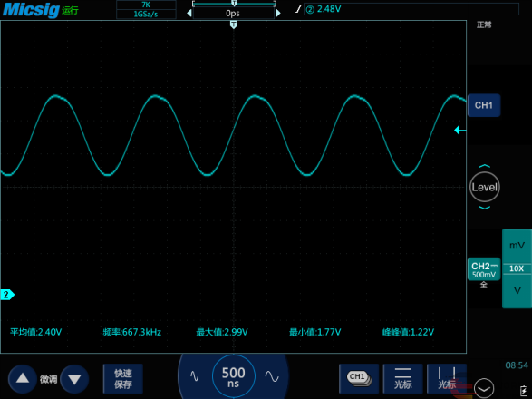This screenshot has width=532, height=399.
Task: Select mV vertical scale option
Action: pyautogui.click(x=517, y=246)
